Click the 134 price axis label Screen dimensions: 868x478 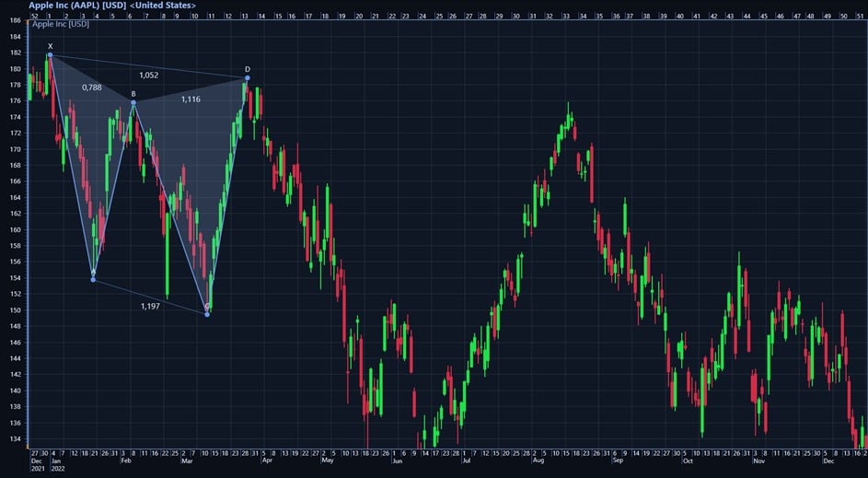click(x=14, y=438)
